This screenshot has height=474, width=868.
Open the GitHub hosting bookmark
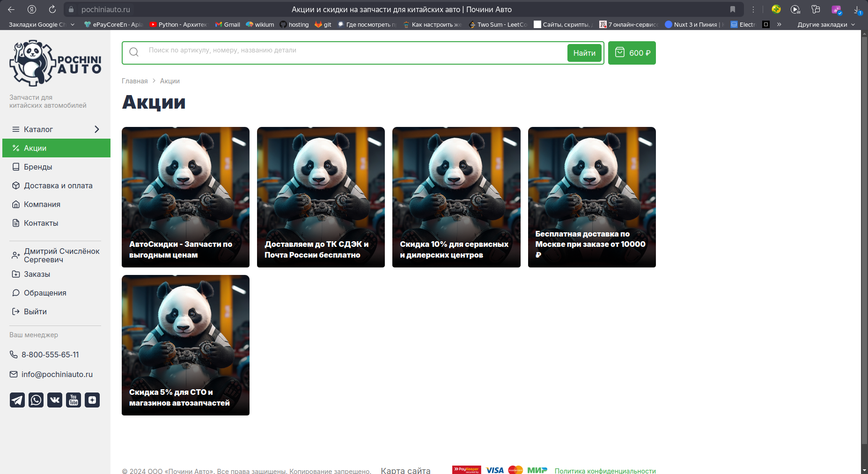tap(294, 24)
